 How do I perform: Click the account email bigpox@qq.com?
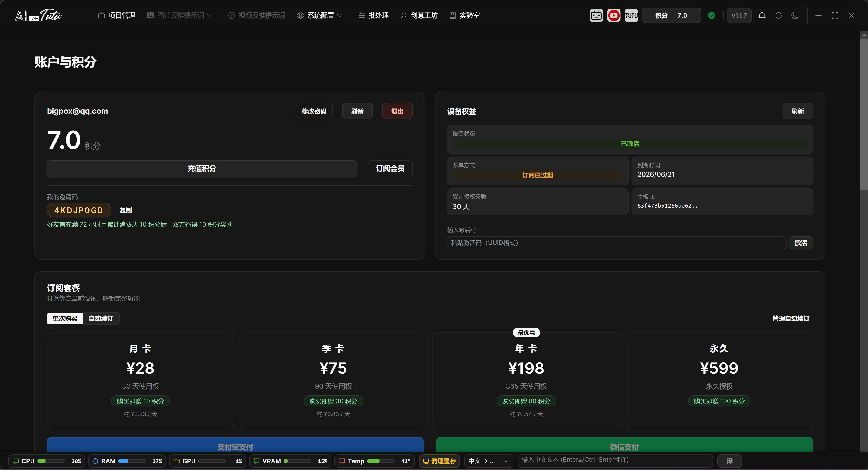pos(78,111)
